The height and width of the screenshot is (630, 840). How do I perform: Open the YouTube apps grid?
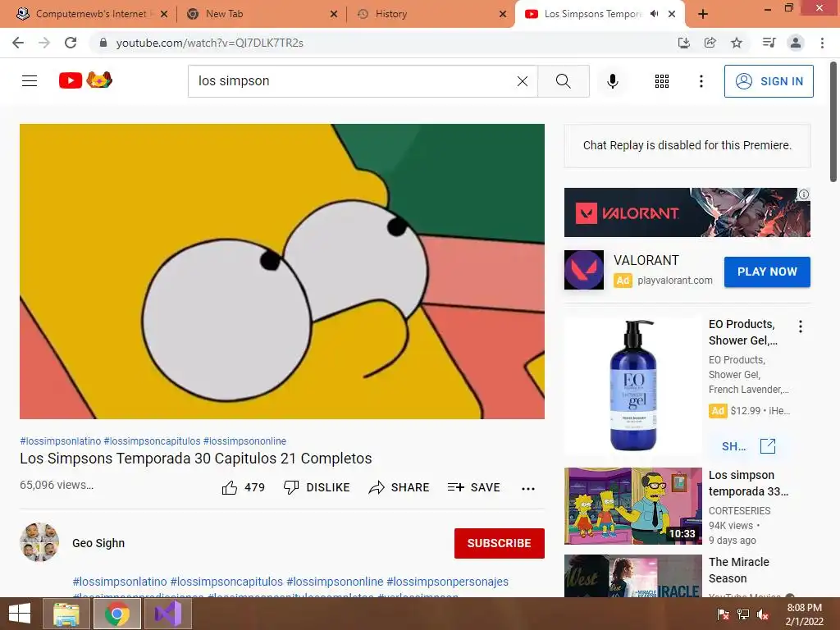coord(662,81)
